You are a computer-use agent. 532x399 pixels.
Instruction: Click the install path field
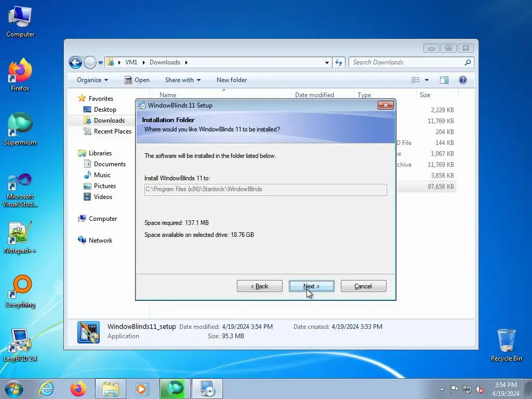click(x=265, y=190)
